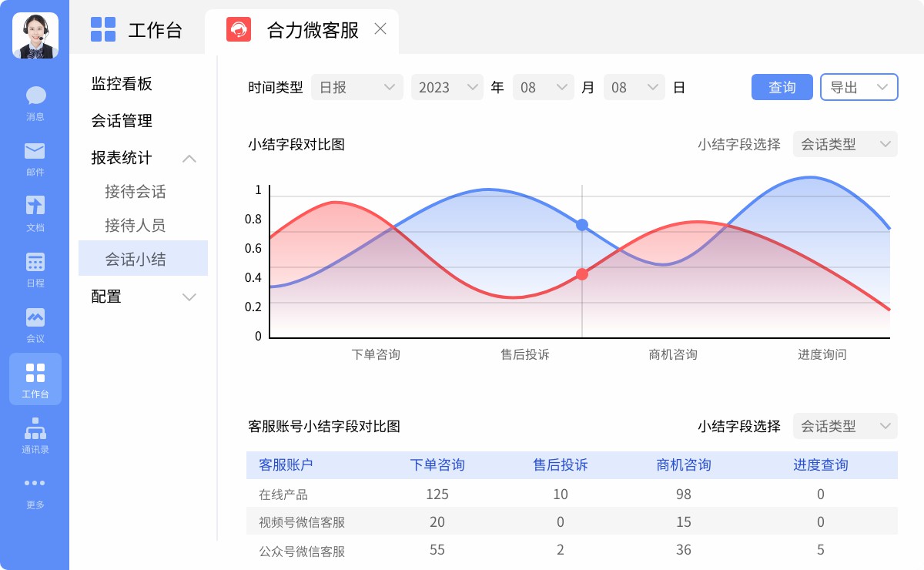Screen dimensions: 924x570
Task: Open the 通讯录 contacts icon
Action: click(x=35, y=427)
